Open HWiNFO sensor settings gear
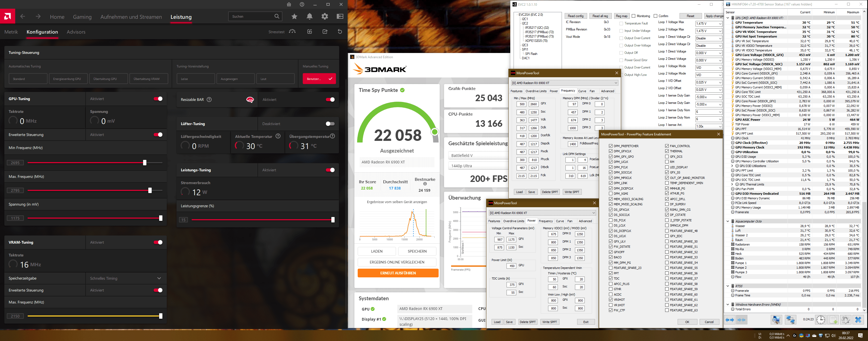Screen dimensions: 868x341 point(845,320)
